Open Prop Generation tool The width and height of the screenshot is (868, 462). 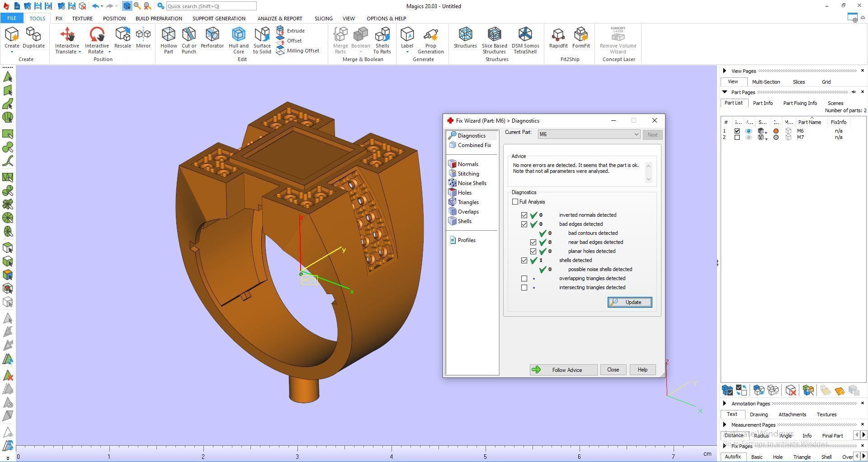[430, 40]
